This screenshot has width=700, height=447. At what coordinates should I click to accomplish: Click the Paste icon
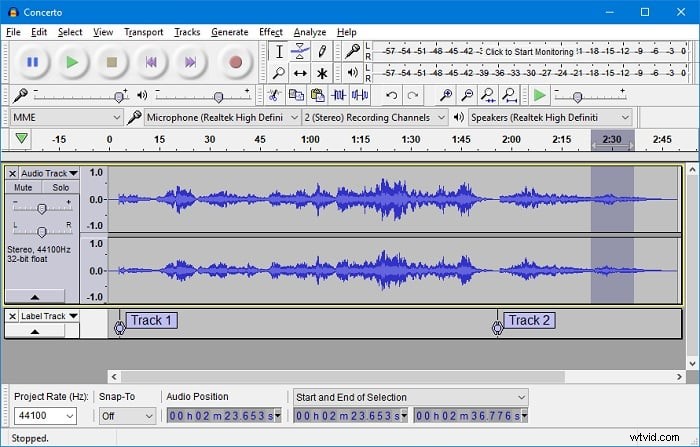tap(317, 95)
